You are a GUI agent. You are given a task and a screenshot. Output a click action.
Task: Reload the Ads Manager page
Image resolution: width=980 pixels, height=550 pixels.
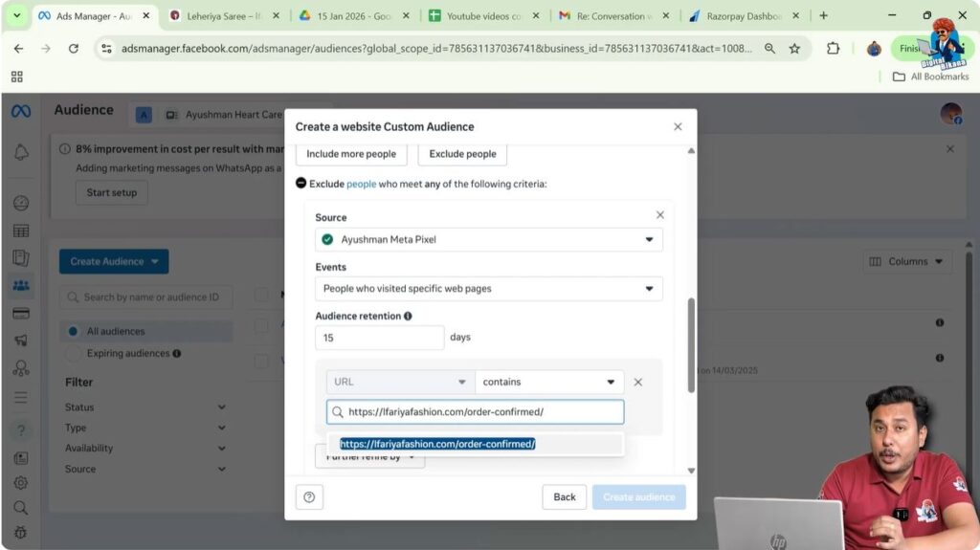(73, 48)
